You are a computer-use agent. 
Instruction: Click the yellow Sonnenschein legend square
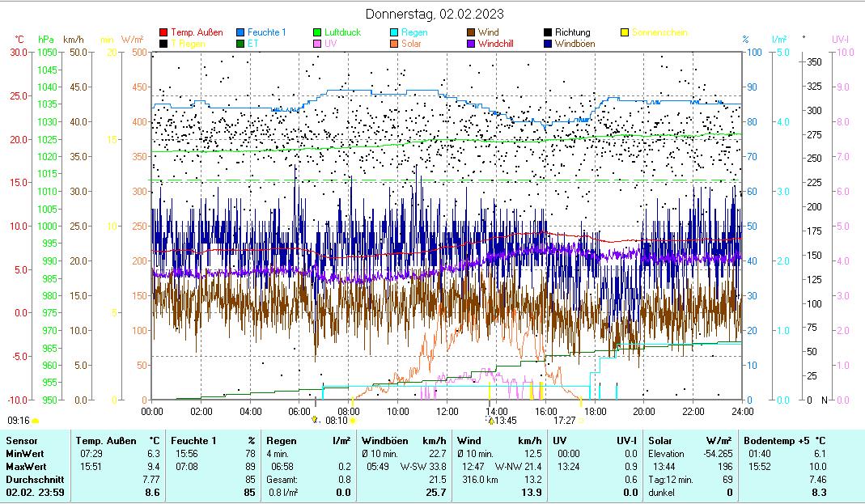625,32
